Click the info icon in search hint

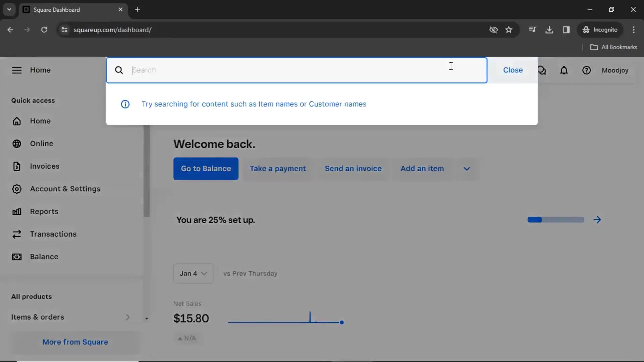125,104
